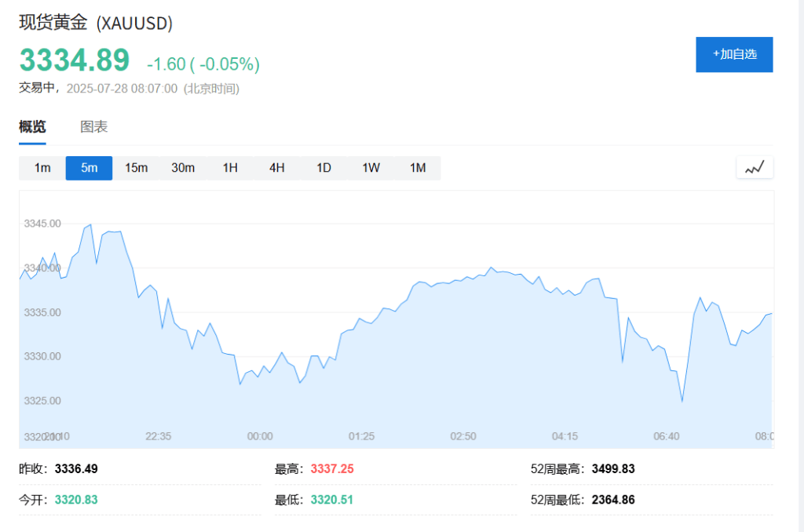The image size is (804, 532).
Task: Click the current price 3334.89
Action: tap(75, 60)
